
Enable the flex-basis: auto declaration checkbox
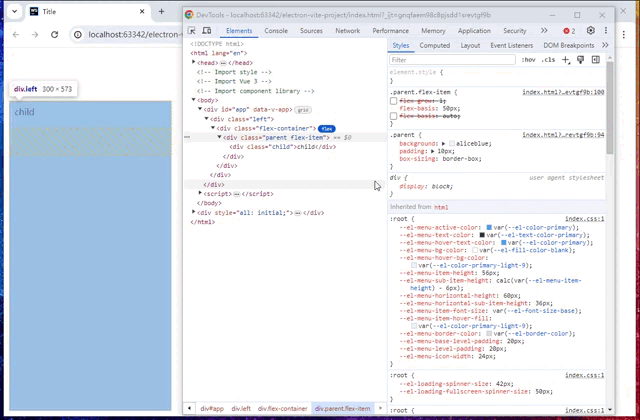pyautogui.click(x=393, y=116)
